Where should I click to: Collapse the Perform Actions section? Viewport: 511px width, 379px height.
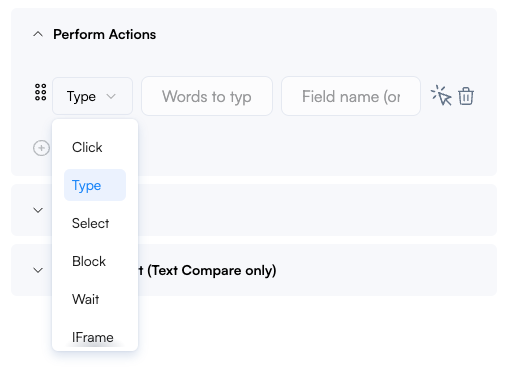click(38, 34)
